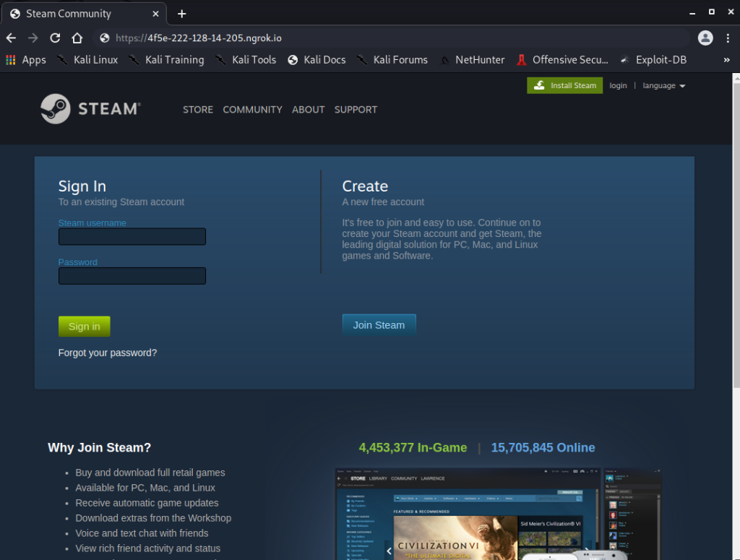
Task: Expand the hidden bookmarks chevron
Action: pos(727,60)
